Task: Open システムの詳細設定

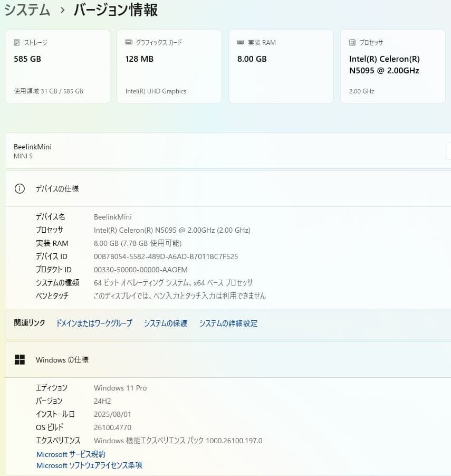Action: [x=228, y=323]
